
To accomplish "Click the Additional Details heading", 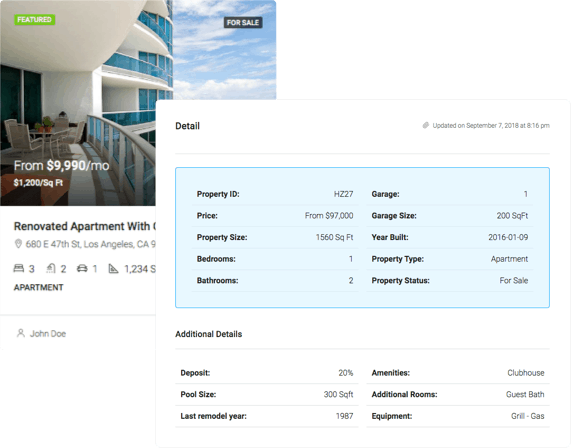I will (x=209, y=334).
